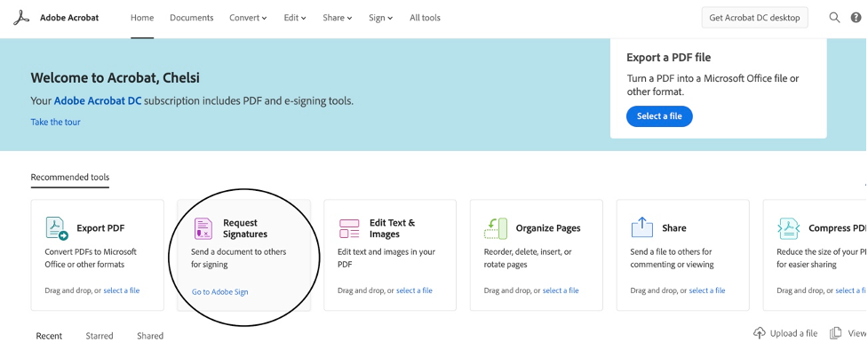
Task: Click the Upload a file cloud icon
Action: 760,333
